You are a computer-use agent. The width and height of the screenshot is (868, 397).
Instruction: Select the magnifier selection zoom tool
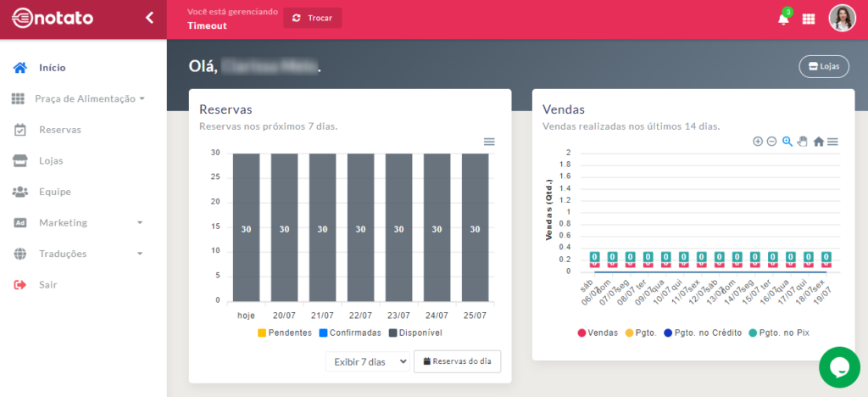787,142
